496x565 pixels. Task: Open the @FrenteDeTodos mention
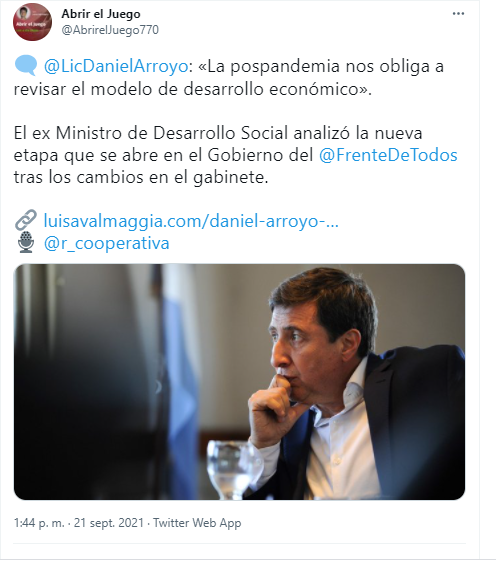click(x=388, y=155)
